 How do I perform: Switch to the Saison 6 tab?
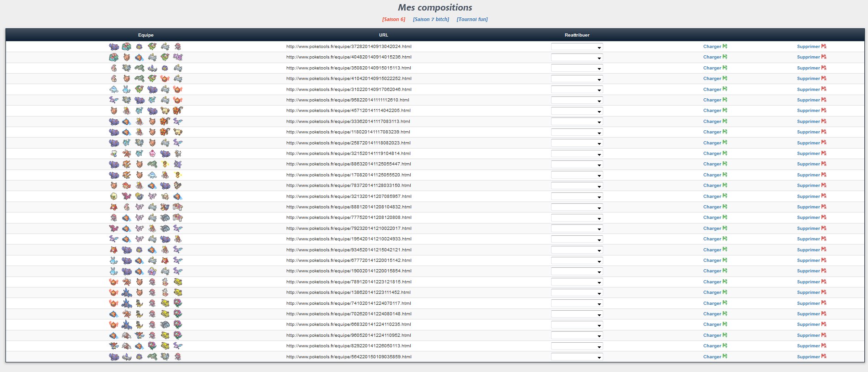pyautogui.click(x=394, y=19)
